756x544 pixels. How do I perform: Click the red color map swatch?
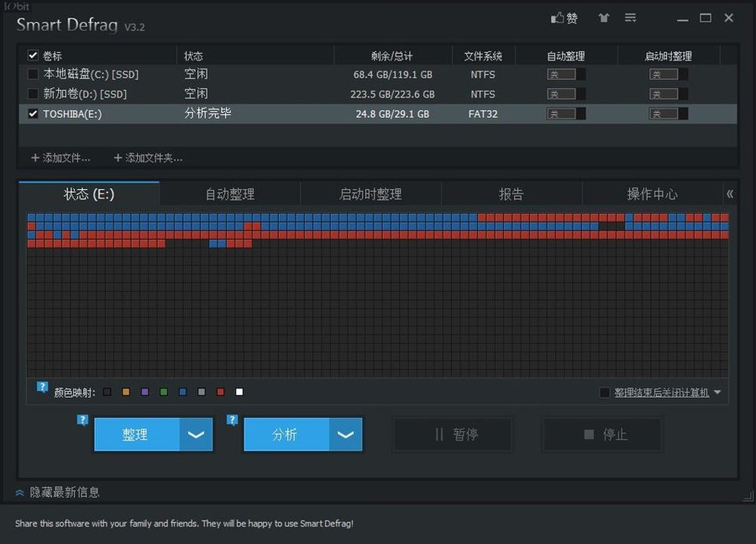pyautogui.click(x=220, y=392)
